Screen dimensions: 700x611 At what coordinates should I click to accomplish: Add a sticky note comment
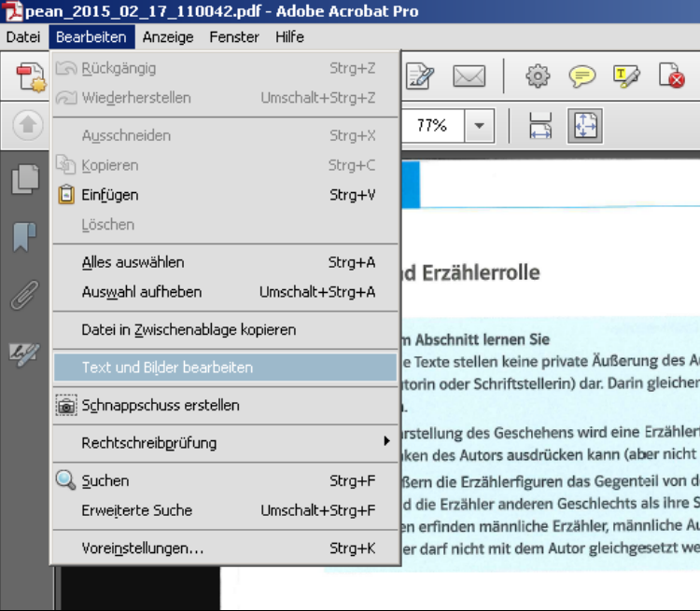582,76
